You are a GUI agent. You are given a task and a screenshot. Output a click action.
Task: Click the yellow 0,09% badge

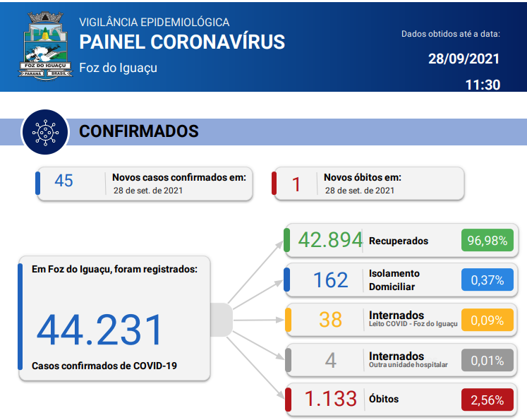(x=487, y=320)
